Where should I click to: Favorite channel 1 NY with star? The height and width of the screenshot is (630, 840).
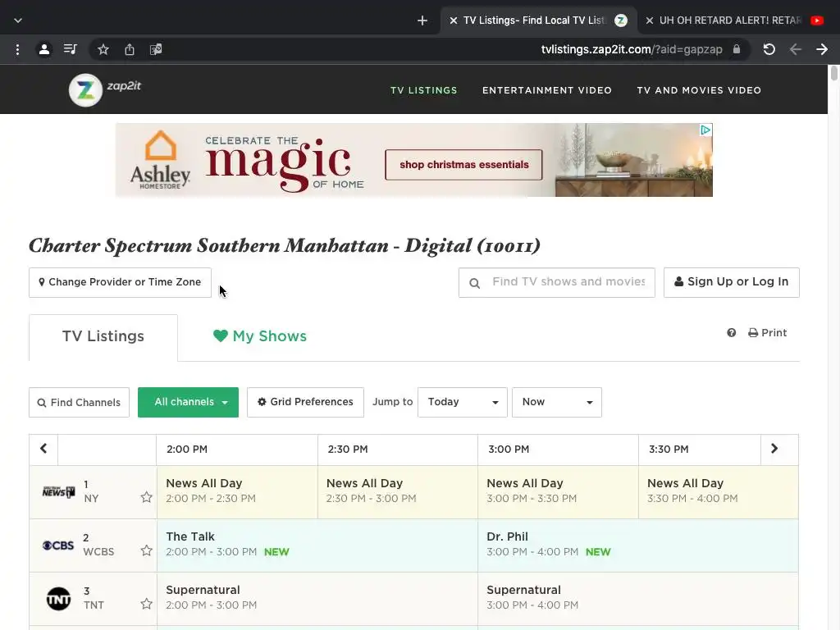pyautogui.click(x=146, y=498)
